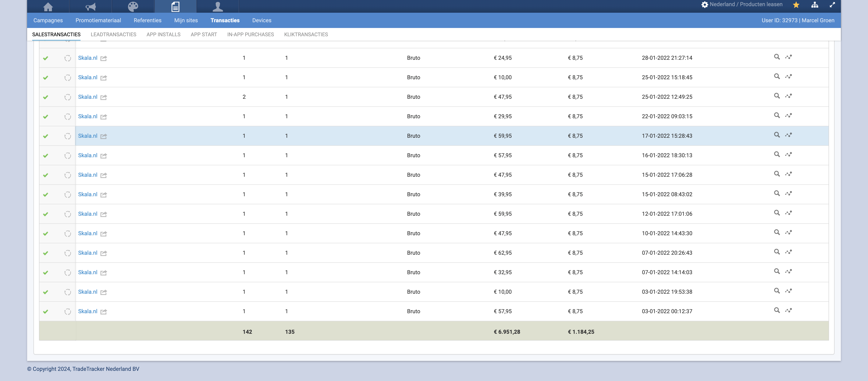Open the Devices menu

point(262,21)
